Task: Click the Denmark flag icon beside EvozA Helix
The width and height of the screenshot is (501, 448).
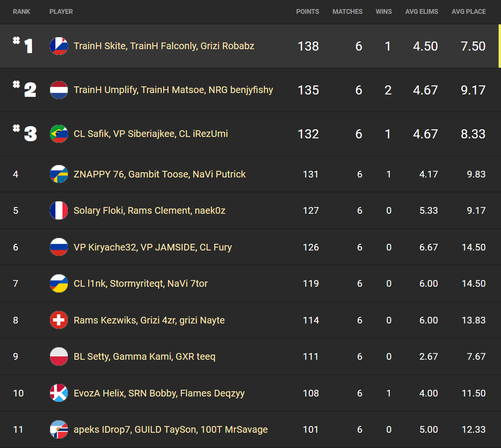Action: (59, 393)
